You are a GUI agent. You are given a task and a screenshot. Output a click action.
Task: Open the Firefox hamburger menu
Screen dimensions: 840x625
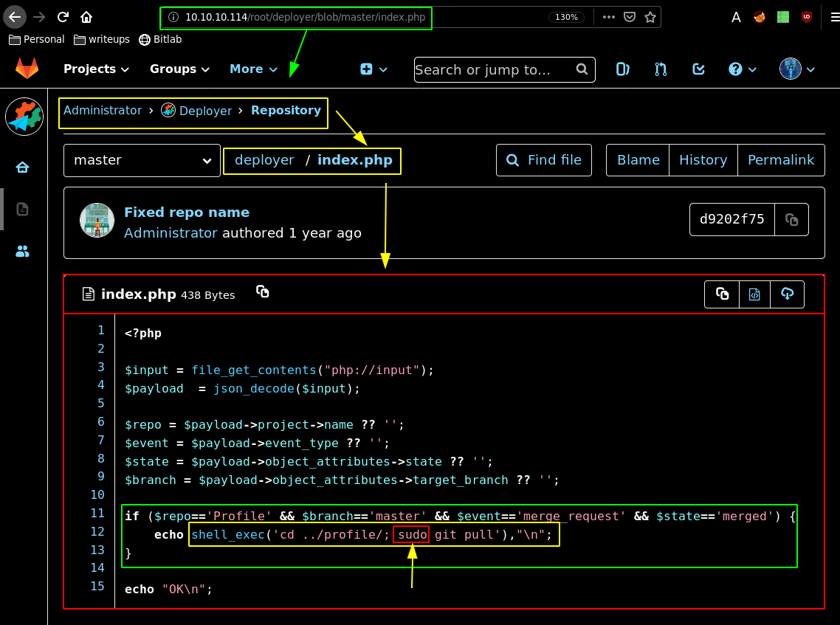tap(835, 17)
